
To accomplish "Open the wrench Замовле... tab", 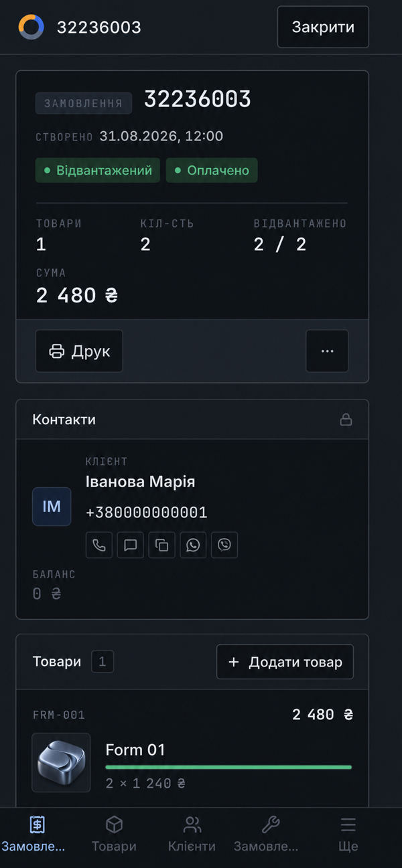I will coord(266,833).
